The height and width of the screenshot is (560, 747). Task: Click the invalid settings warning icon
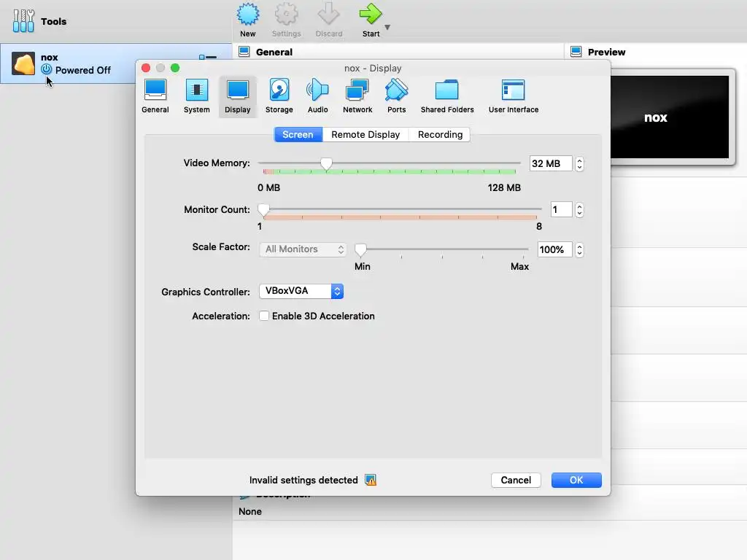pyautogui.click(x=371, y=480)
